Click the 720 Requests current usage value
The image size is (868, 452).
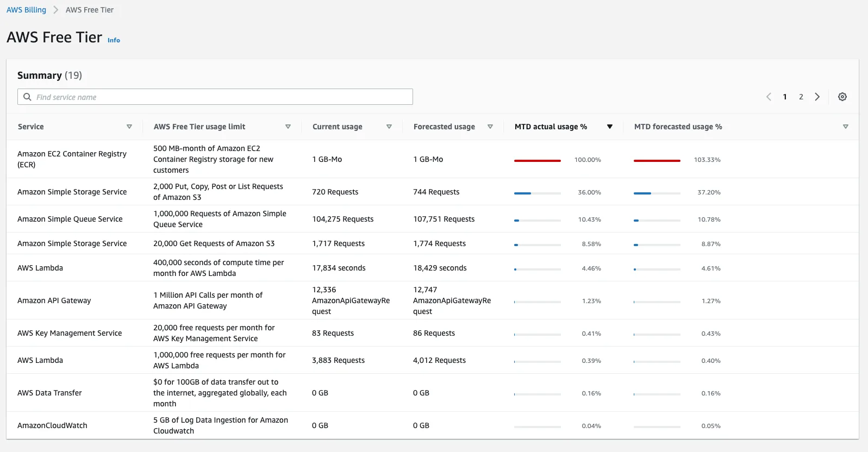(335, 192)
